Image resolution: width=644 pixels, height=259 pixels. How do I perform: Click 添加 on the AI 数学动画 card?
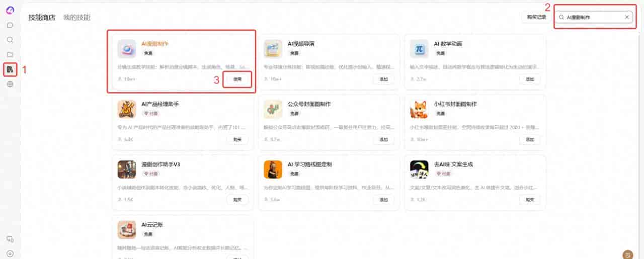click(530, 79)
